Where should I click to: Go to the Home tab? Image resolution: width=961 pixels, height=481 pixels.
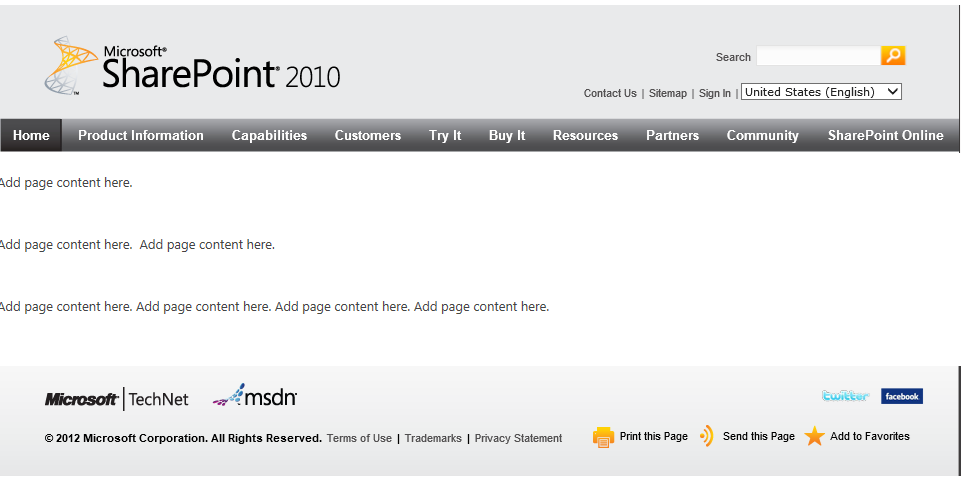coord(31,135)
